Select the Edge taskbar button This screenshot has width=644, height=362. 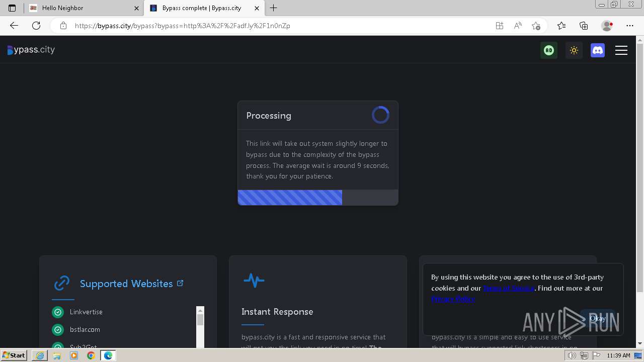click(108, 355)
